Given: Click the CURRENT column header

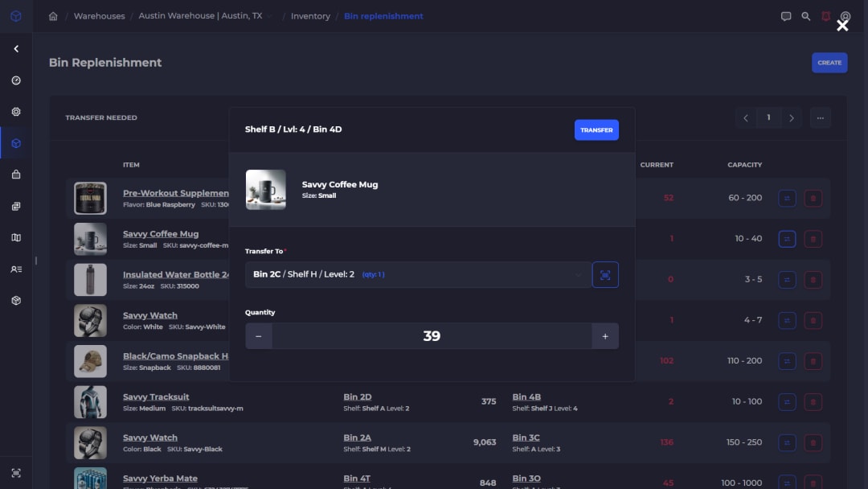Looking at the screenshot, I should tap(657, 165).
